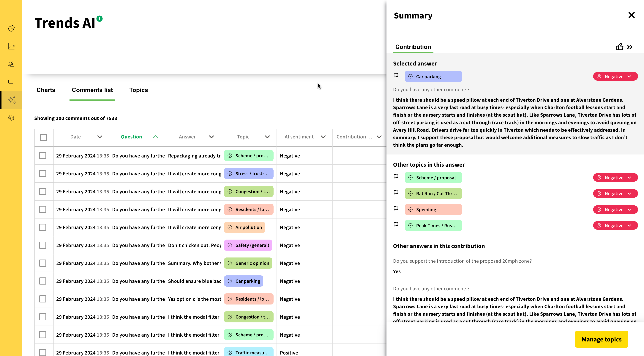Check the Repackaging comment row checkbox
The image size is (644, 356).
click(x=43, y=155)
